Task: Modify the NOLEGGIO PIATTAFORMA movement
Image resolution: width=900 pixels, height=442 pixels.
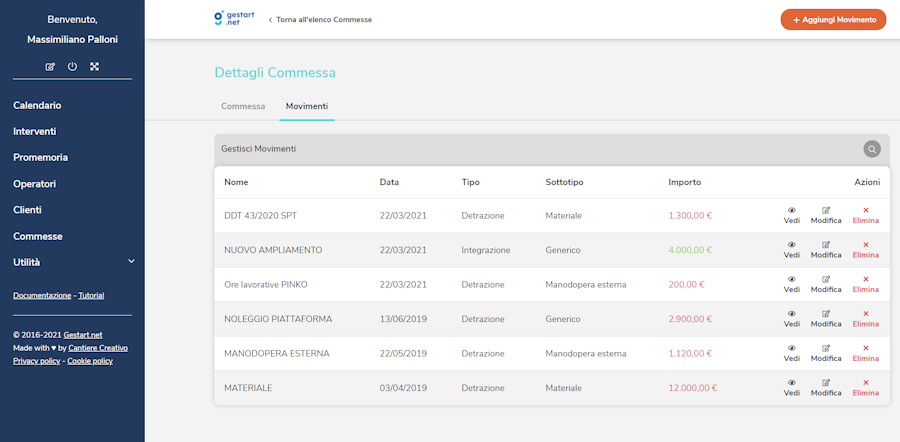Action: coord(826,318)
